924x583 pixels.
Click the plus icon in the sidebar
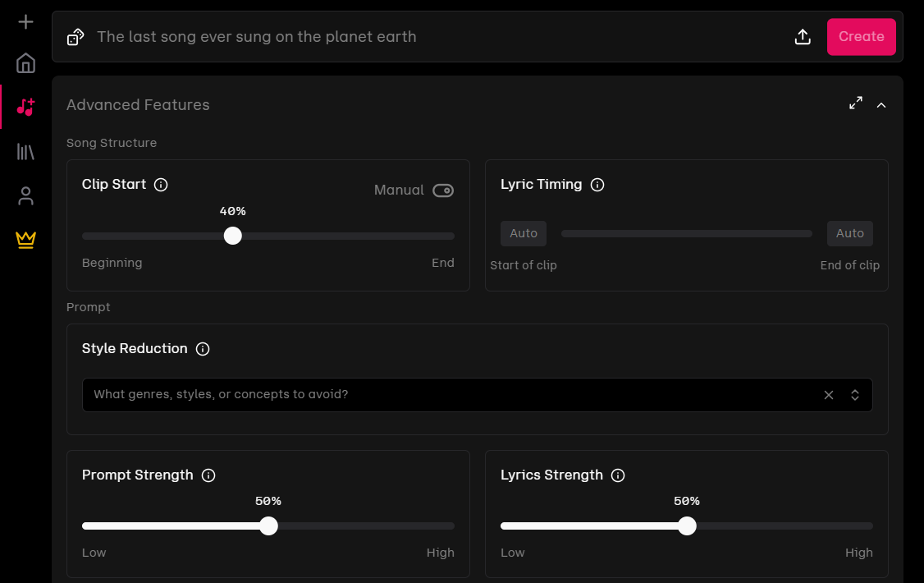(x=25, y=22)
